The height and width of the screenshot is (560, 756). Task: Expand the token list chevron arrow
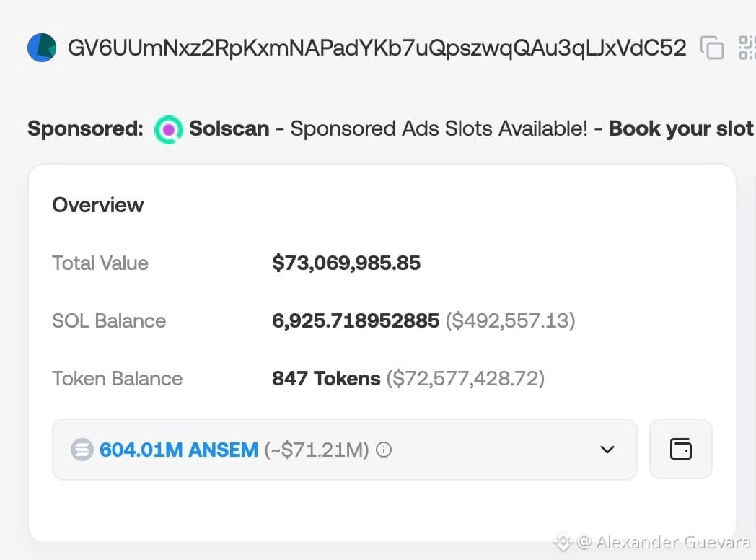607,450
